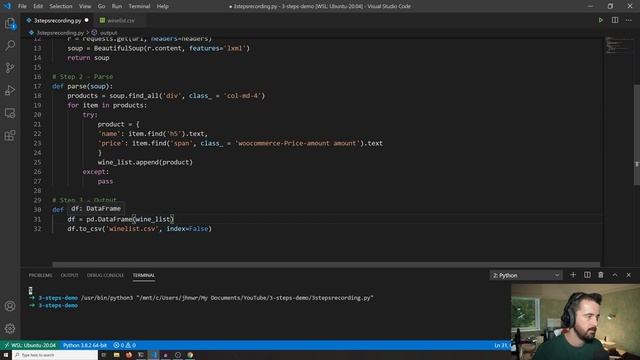The height and width of the screenshot is (360, 640).
Task: Open the Run menu
Action: (x=117, y=6)
